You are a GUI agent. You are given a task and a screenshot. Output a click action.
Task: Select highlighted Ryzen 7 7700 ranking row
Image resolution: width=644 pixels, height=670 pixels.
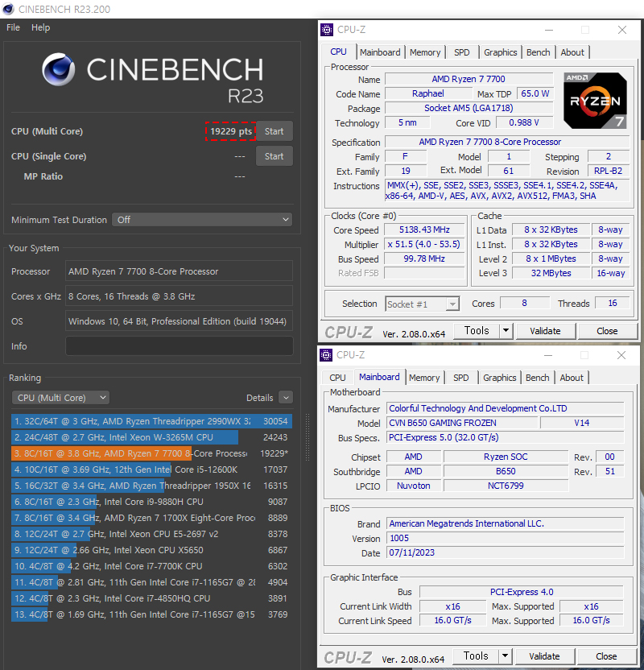151,453
